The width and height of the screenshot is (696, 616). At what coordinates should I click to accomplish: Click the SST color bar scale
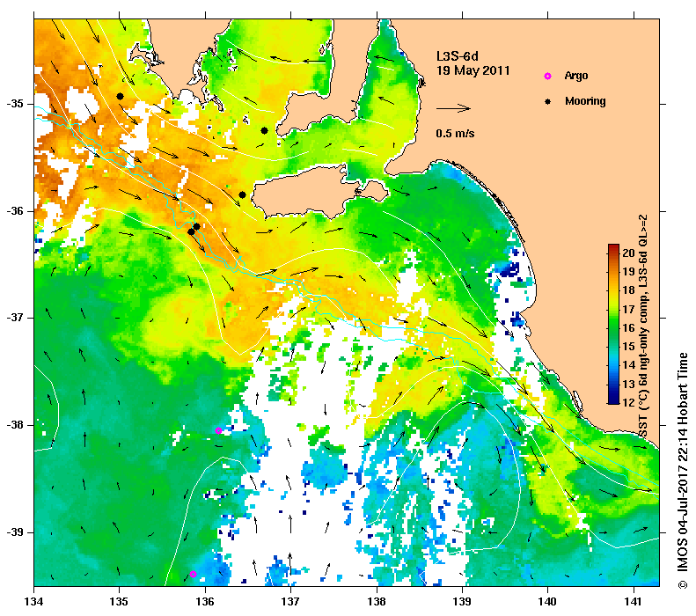[x=613, y=324]
